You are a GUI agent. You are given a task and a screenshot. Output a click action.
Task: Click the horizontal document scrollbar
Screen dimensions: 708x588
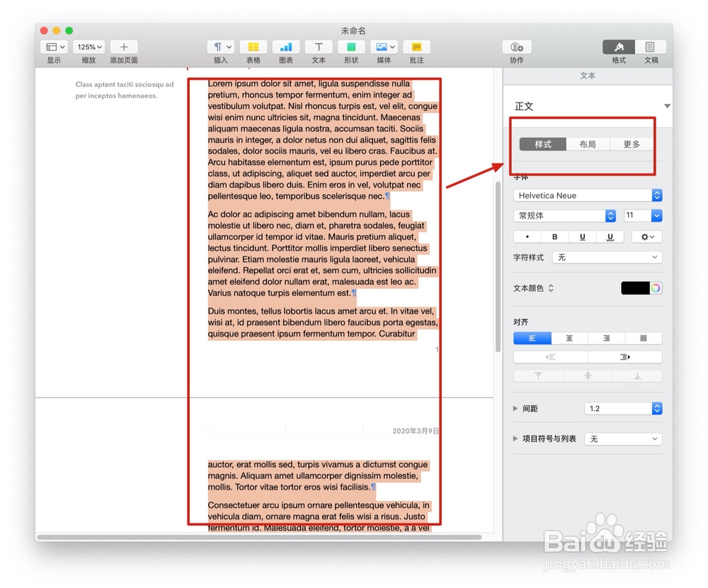[x=259, y=537]
